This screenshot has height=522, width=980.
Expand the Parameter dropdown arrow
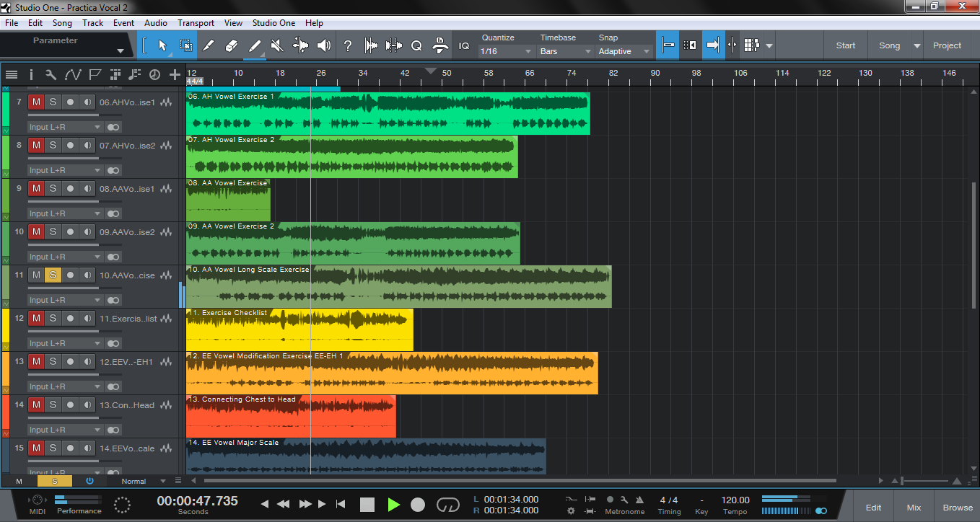tap(121, 51)
